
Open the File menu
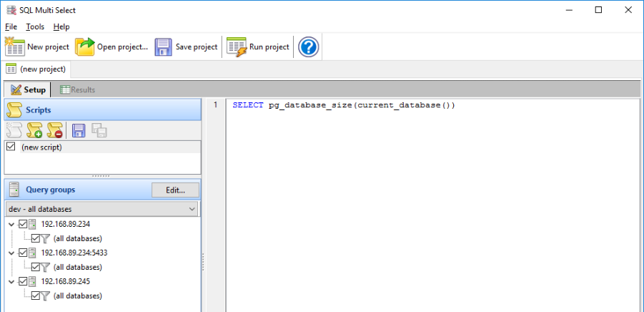(11, 26)
